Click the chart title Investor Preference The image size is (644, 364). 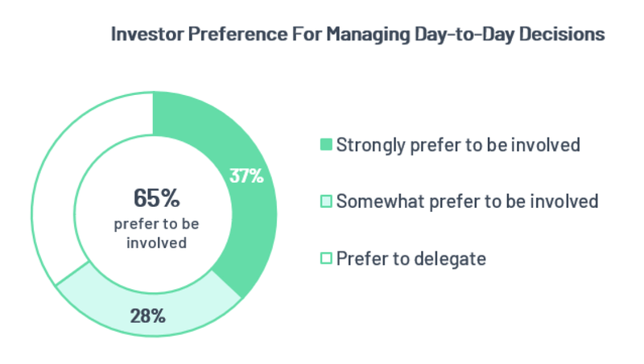tap(357, 35)
